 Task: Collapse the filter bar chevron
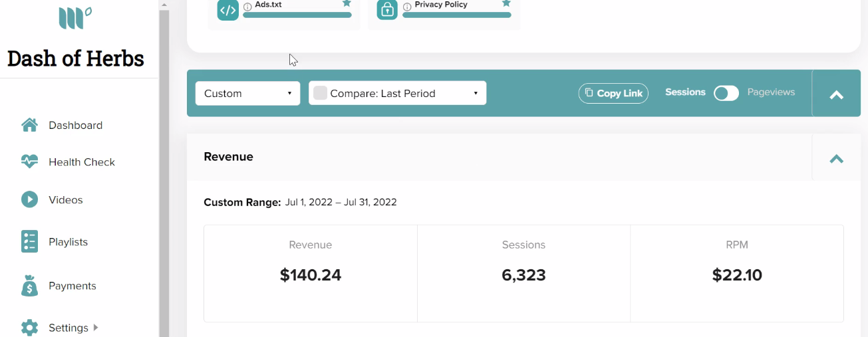(836, 94)
